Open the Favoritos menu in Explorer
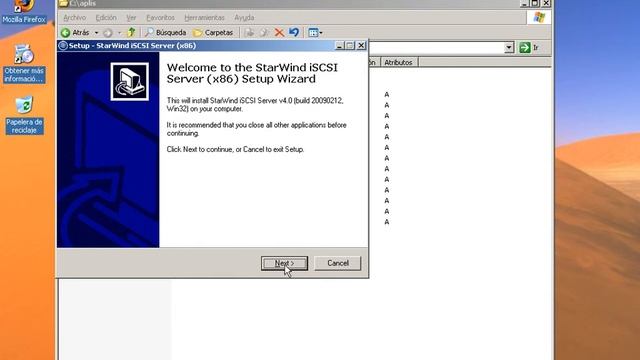Screen dimensions: 640x360 click(160, 18)
